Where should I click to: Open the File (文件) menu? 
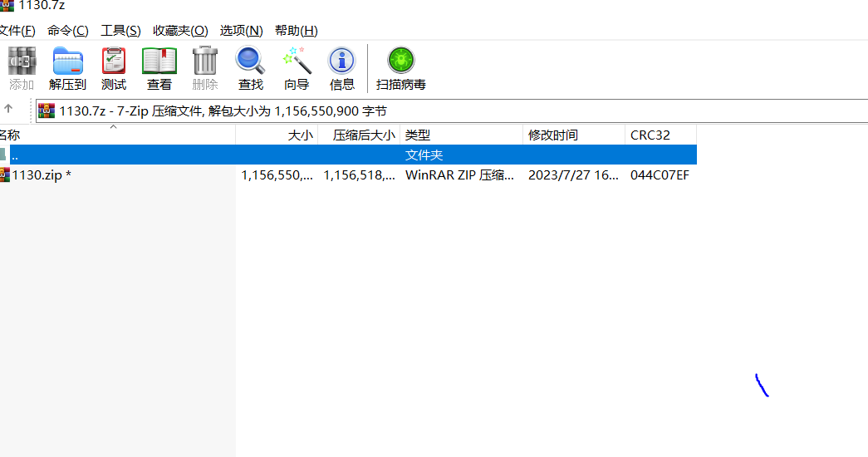17,31
